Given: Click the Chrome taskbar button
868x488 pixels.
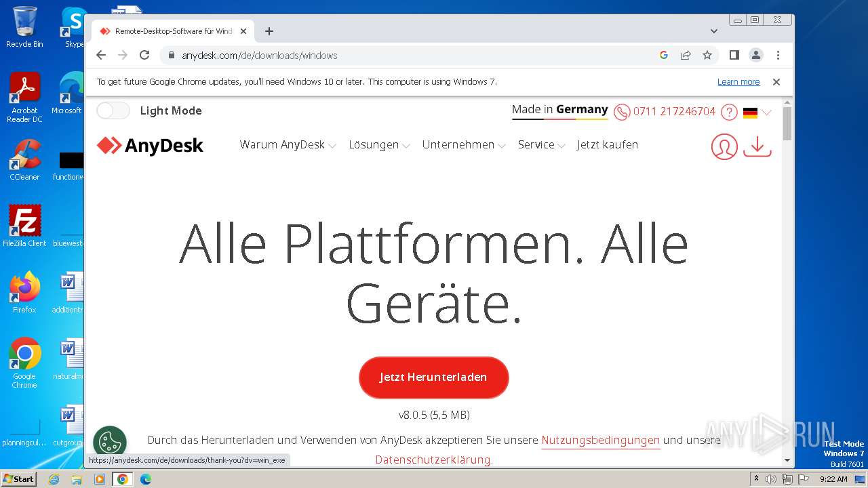Looking at the screenshot, I should tap(123, 479).
